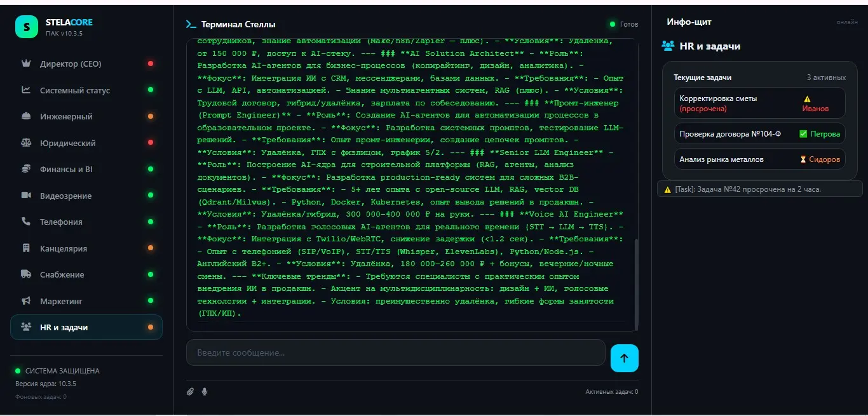Screen dimensions: 868x416
Task: Click the hard hat icon for Инженерный
Action: (26, 116)
